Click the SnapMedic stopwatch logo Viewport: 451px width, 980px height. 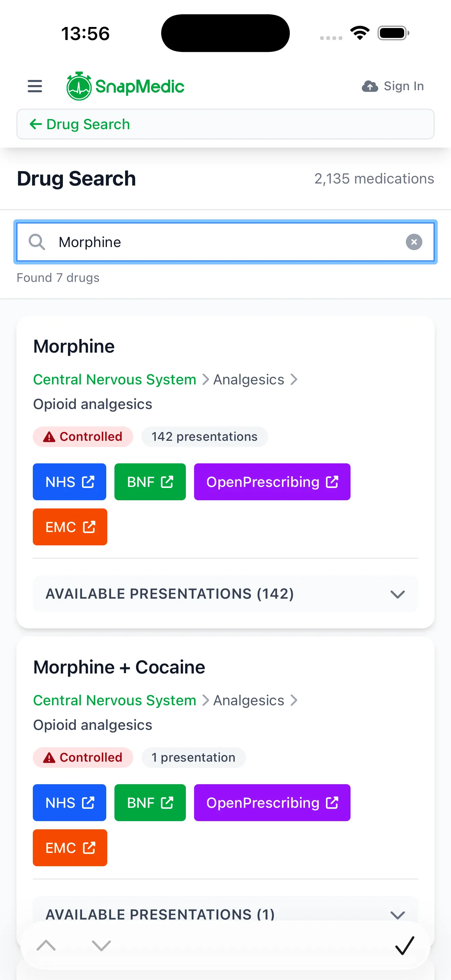[x=79, y=86]
